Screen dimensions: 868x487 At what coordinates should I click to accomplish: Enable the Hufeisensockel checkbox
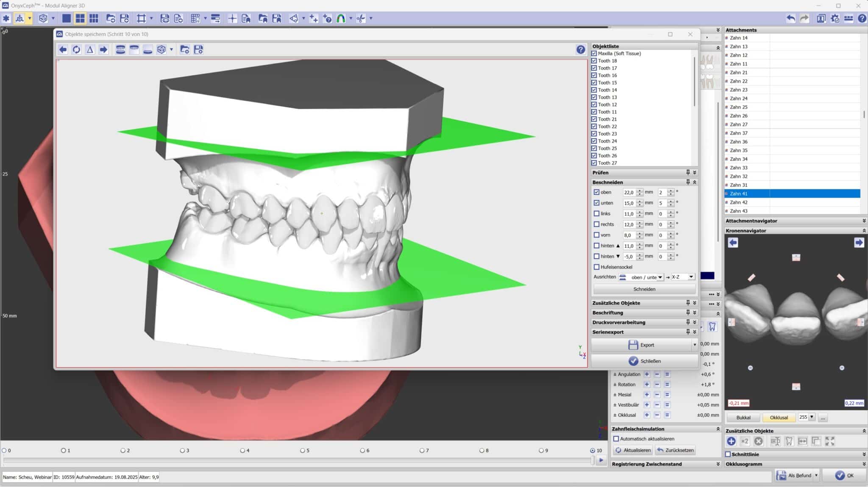[x=597, y=267]
